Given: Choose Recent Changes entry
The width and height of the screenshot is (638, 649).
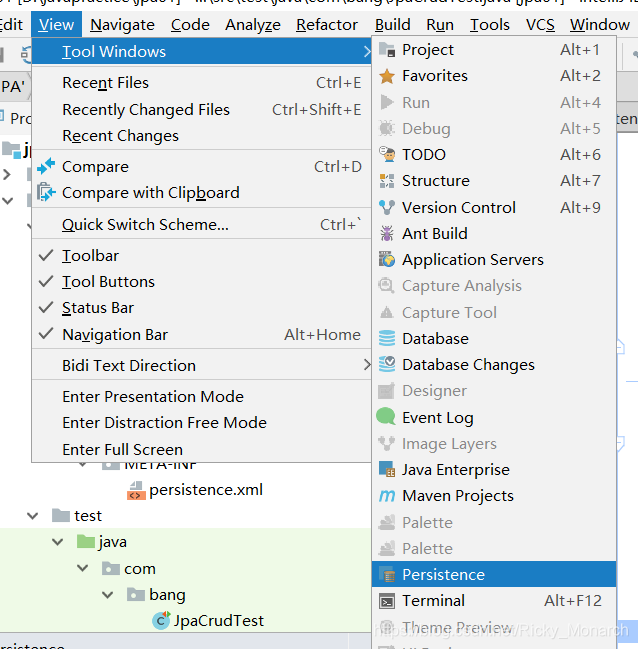Looking at the screenshot, I should point(201,136).
